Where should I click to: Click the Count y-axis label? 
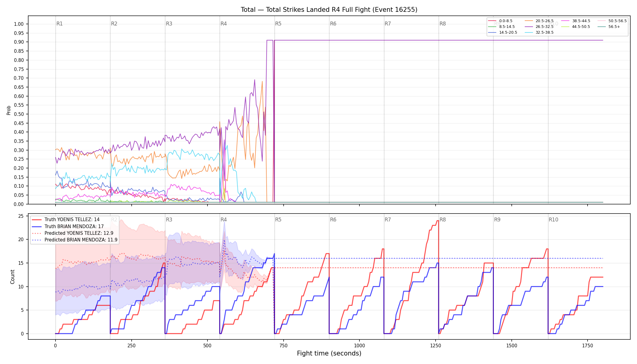pyautogui.click(x=12, y=277)
